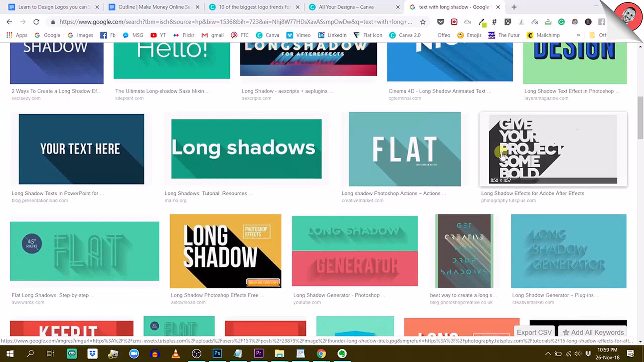644x362 pixels.
Task: Open File Explorer from the taskbar
Action: pos(279,354)
